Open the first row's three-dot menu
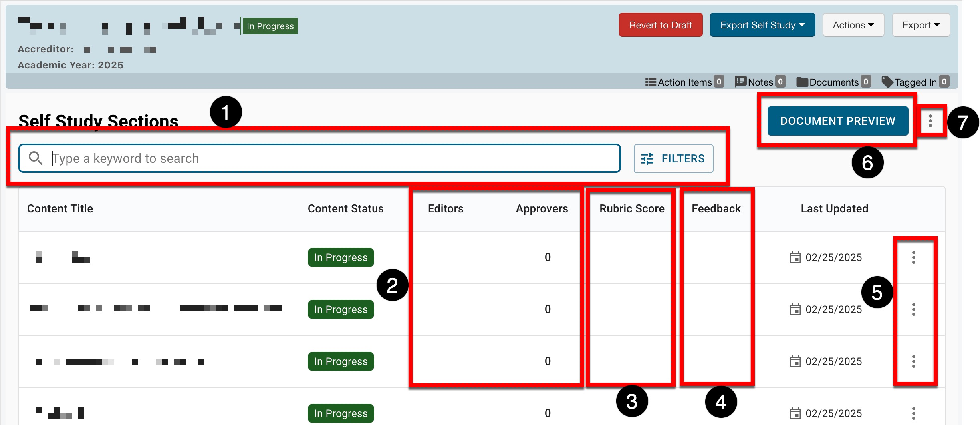980x425 pixels. tap(913, 257)
